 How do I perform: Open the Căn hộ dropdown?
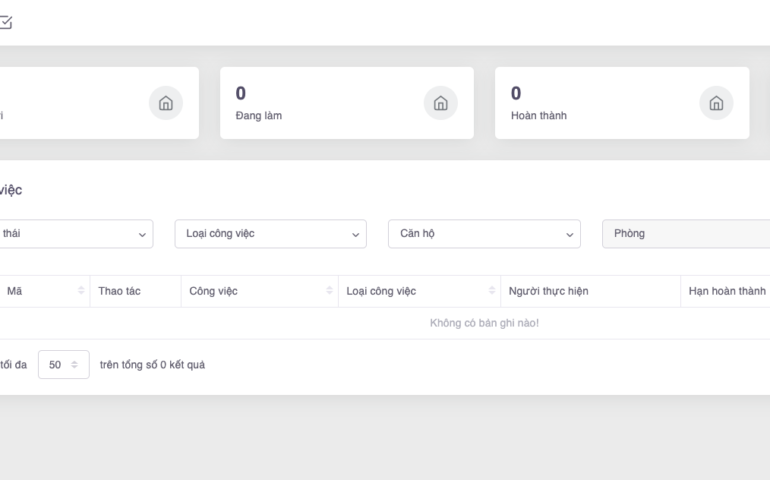(484, 233)
